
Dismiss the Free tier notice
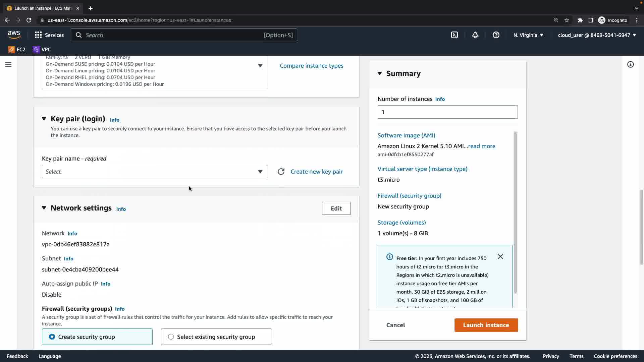tap(500, 257)
